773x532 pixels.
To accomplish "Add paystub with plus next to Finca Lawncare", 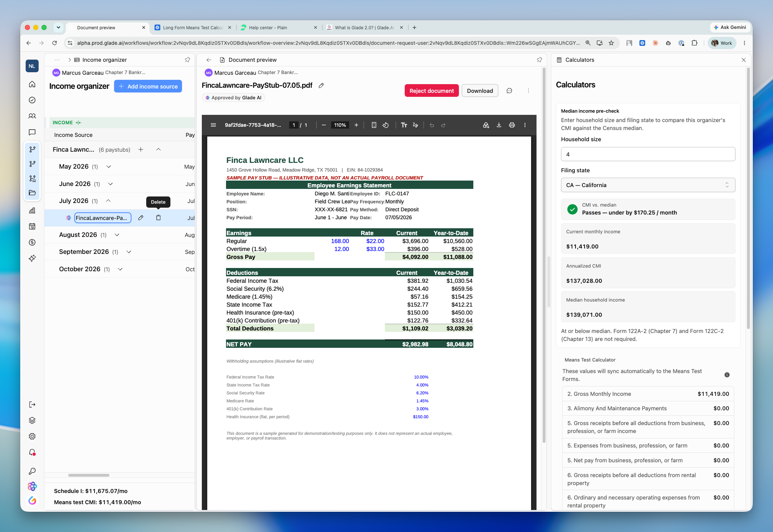I will tap(141, 150).
